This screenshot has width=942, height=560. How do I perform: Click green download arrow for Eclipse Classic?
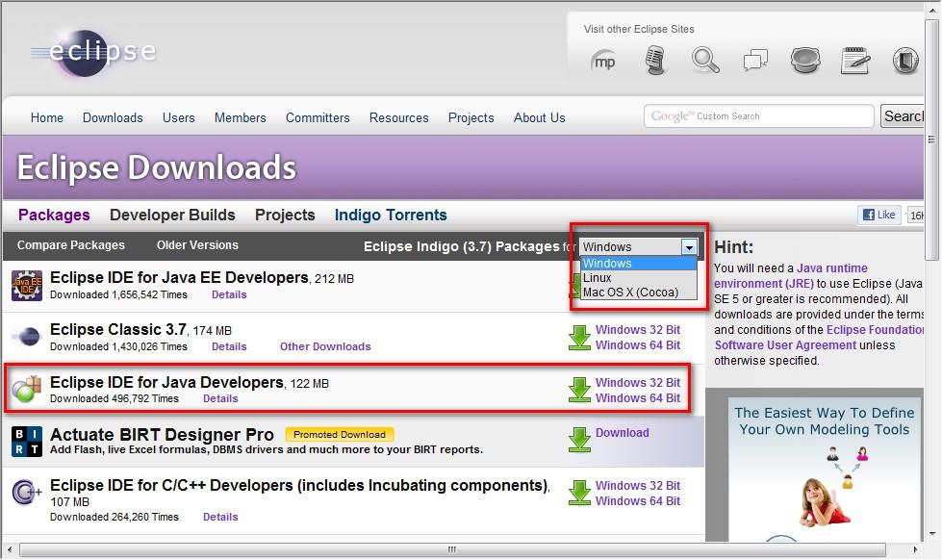tap(580, 338)
